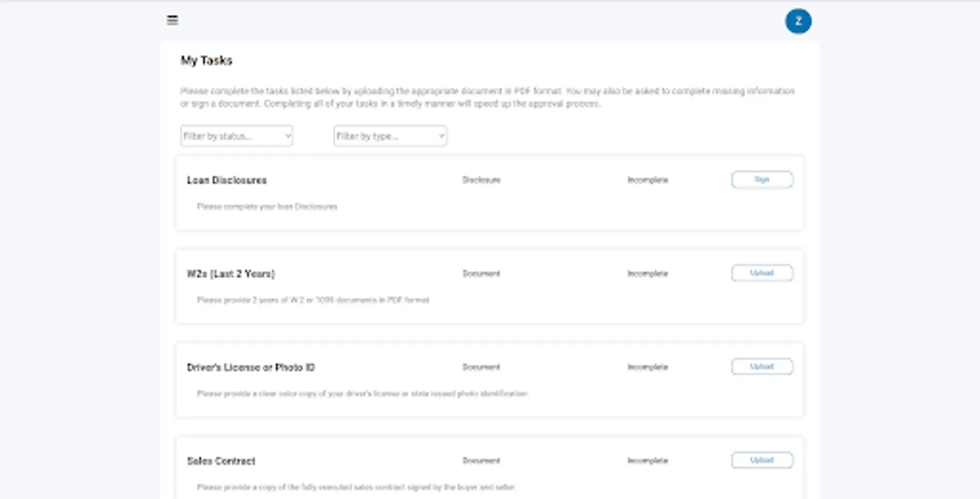This screenshot has height=499, width=980.
Task: Click the chevron on the status filter
Action: pos(287,136)
